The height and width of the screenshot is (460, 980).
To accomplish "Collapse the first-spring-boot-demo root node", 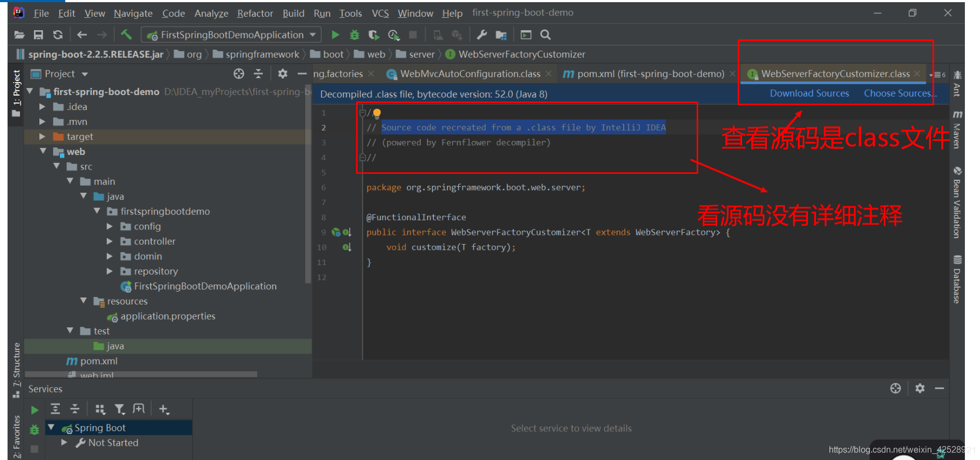I will click(x=30, y=91).
